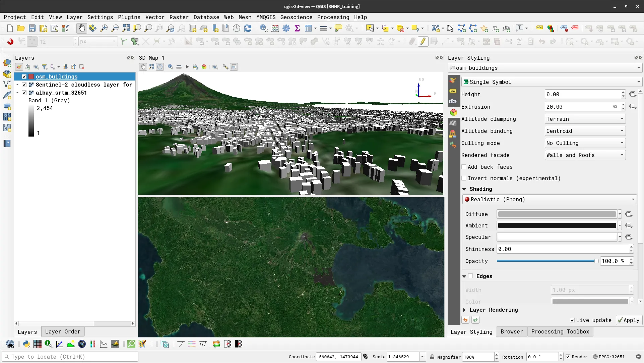Save the 3D view as an image
Image resolution: width=644 pixels, height=363 pixels.
coord(196,67)
